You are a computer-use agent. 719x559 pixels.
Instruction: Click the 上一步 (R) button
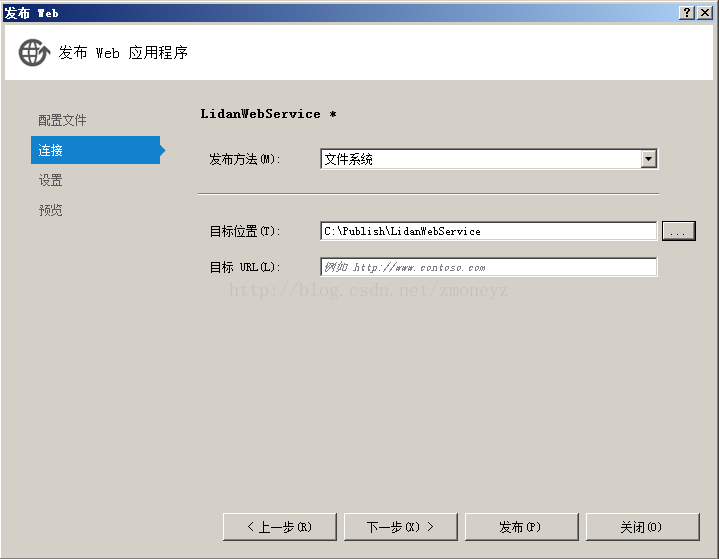pyautogui.click(x=280, y=527)
